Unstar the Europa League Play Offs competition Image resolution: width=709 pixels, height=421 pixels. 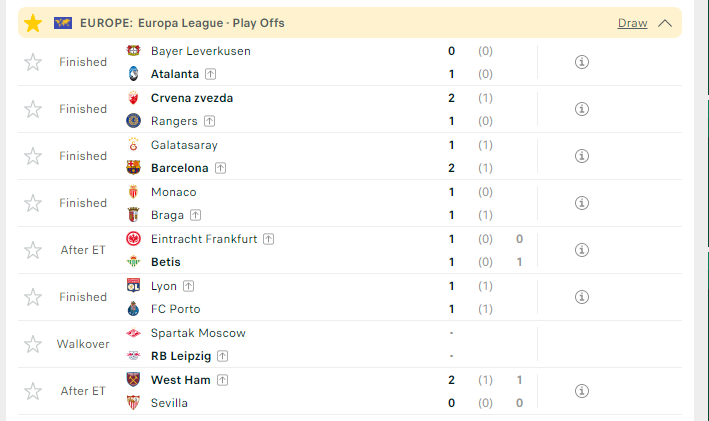click(x=33, y=23)
